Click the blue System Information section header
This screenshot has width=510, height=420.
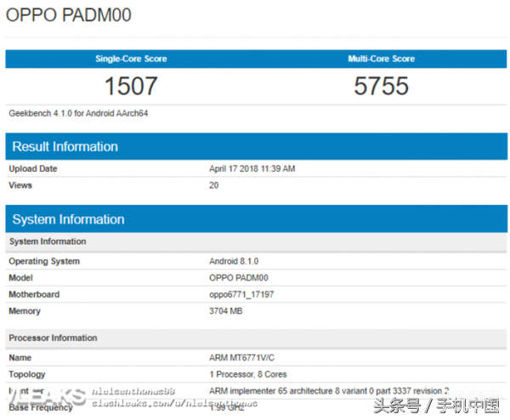coord(257,219)
